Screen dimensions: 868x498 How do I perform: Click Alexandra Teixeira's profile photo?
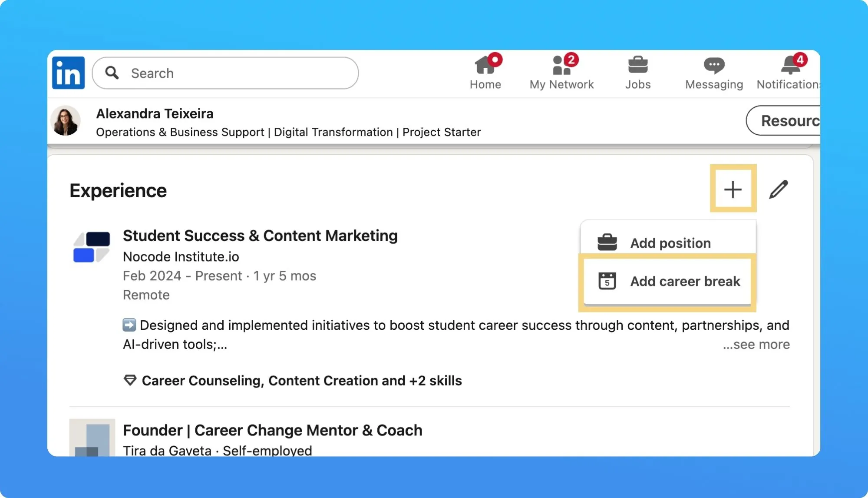pyautogui.click(x=66, y=121)
